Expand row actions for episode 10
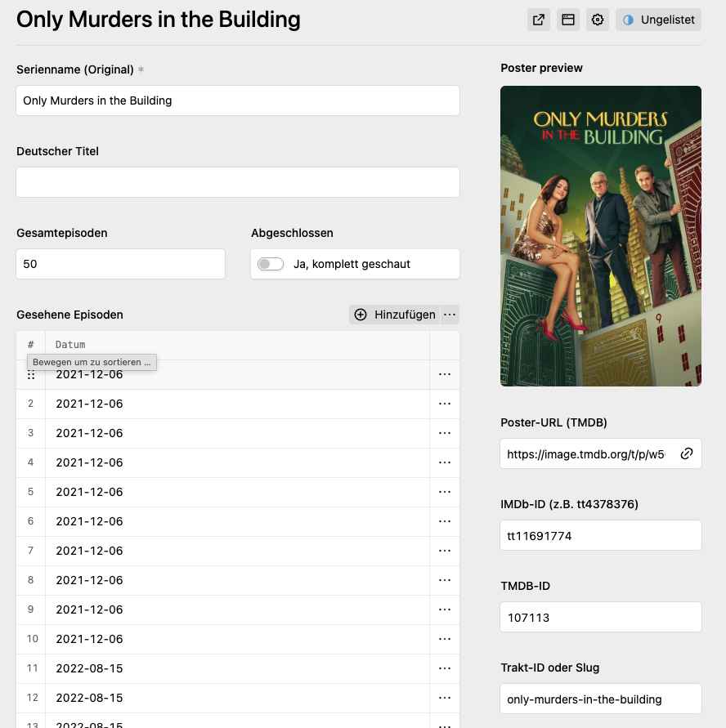The height and width of the screenshot is (728, 726). (x=445, y=639)
